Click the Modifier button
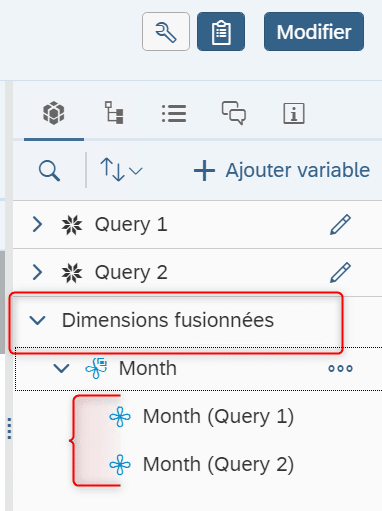Viewport: 382px width, 511px height. tap(314, 32)
